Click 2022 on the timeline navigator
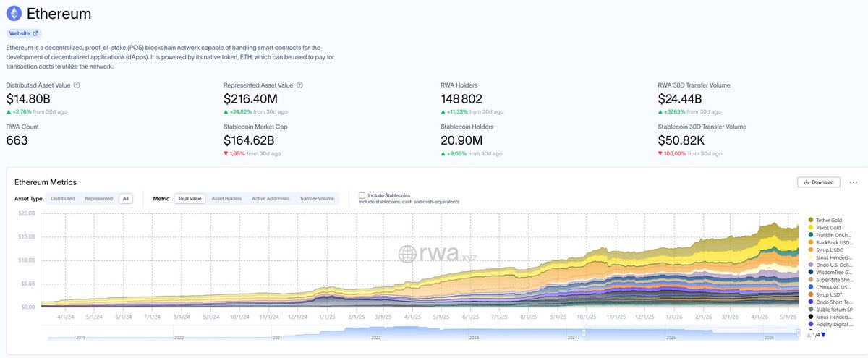The image size is (868, 358). [x=376, y=338]
